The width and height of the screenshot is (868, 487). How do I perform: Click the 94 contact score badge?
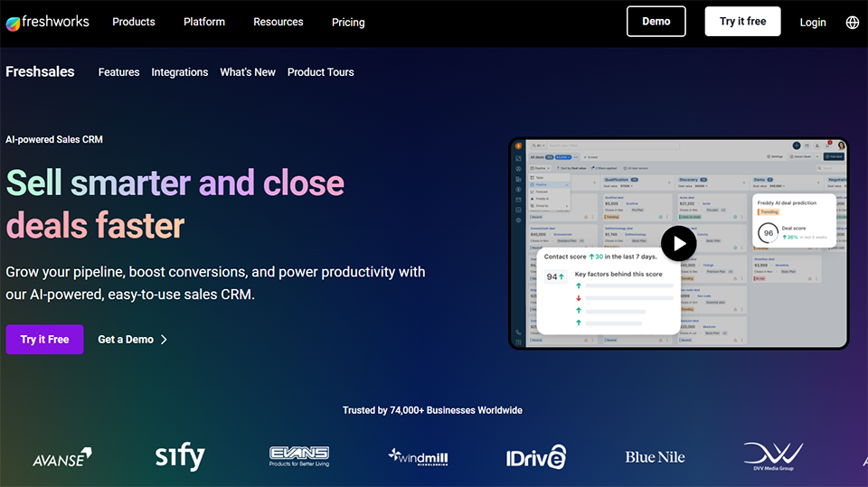555,276
